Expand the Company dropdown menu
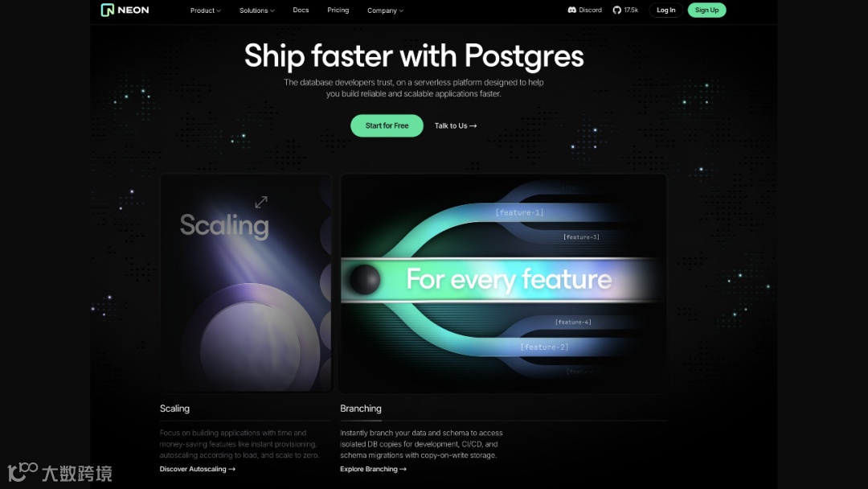Viewport: 868px width, 489px height. 385,10
